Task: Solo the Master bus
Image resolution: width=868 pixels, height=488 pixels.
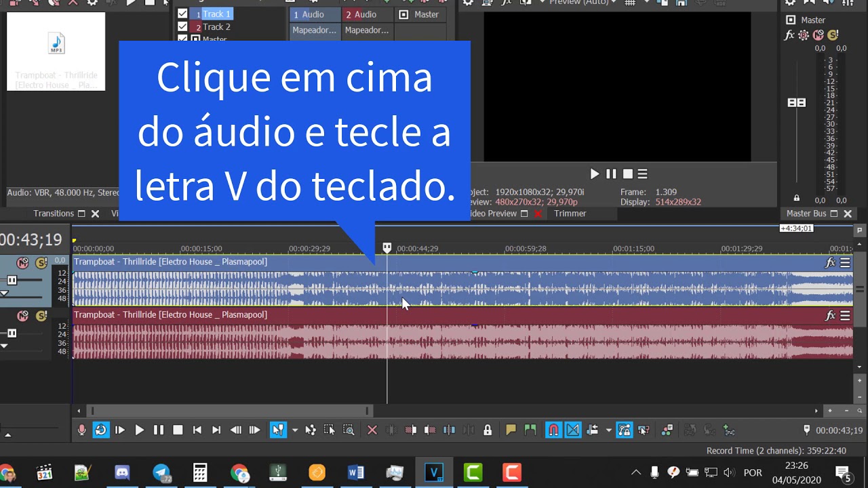Action: [833, 35]
